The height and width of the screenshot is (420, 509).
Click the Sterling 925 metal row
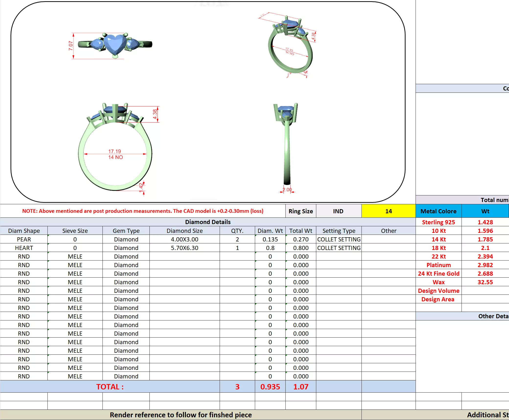(x=438, y=222)
